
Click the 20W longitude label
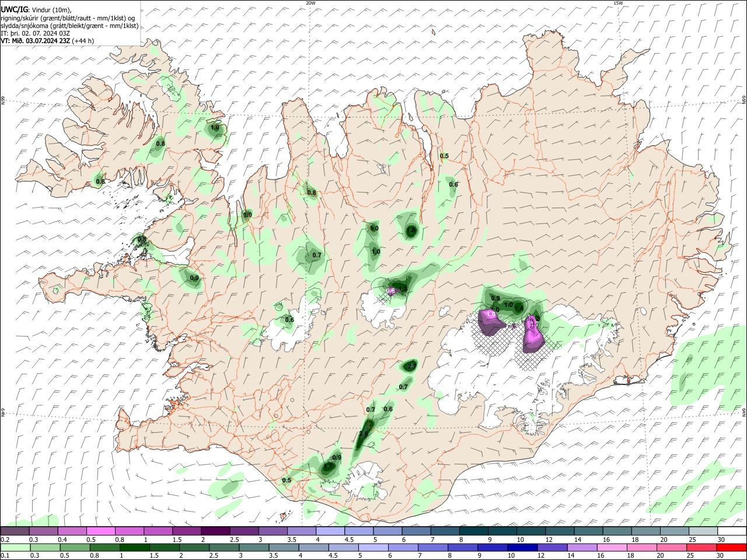(310, 3)
